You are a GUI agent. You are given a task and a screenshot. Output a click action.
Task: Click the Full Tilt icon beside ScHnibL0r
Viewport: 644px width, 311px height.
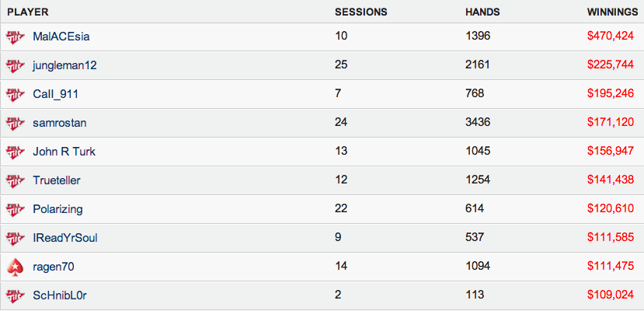coord(16,295)
